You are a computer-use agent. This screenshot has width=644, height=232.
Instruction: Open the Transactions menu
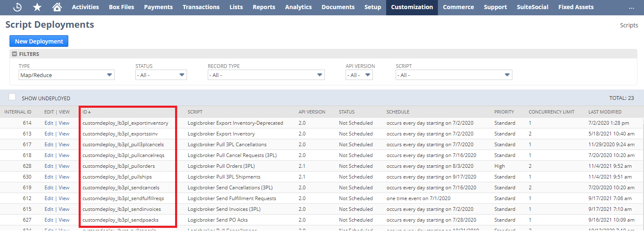tap(201, 7)
